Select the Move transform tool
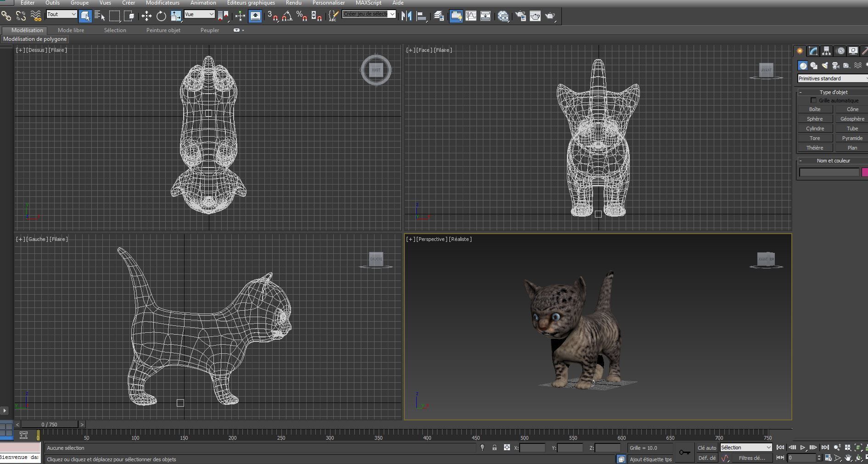 click(x=146, y=16)
